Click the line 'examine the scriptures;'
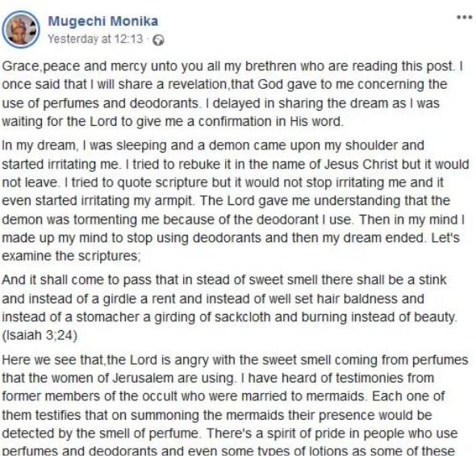Screen dimensions: 476x456 71,256
